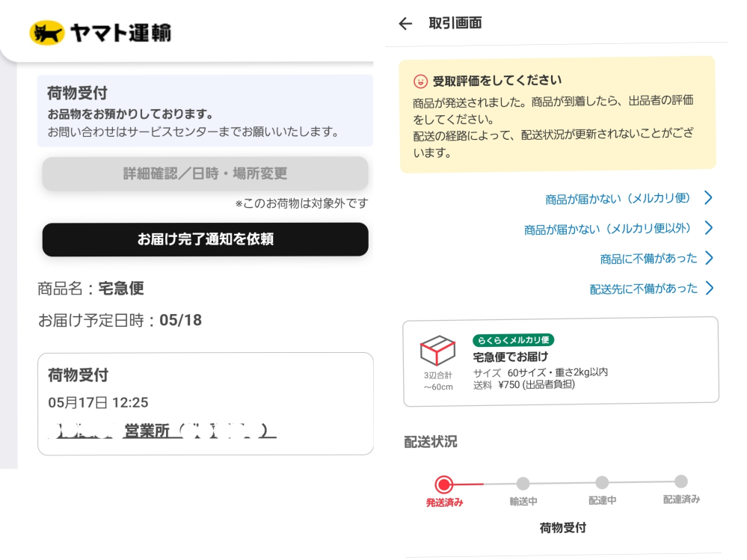Click the Yamato black cat logo
The width and height of the screenshot is (747, 560).
click(46, 33)
